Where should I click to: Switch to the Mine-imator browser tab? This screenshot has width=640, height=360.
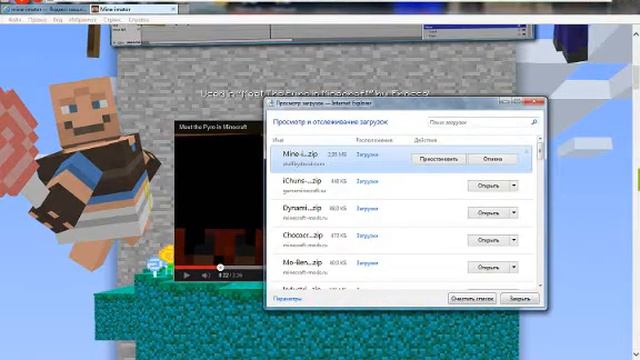point(133,9)
